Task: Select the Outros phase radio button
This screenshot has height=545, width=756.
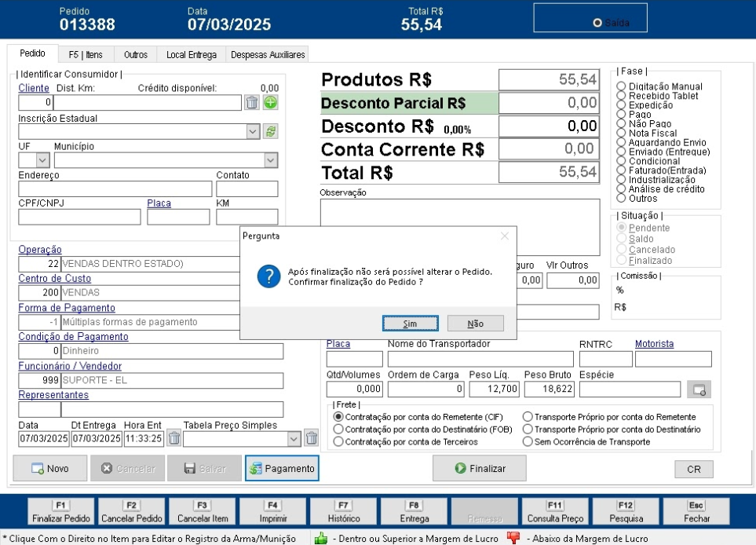Action: [621, 198]
